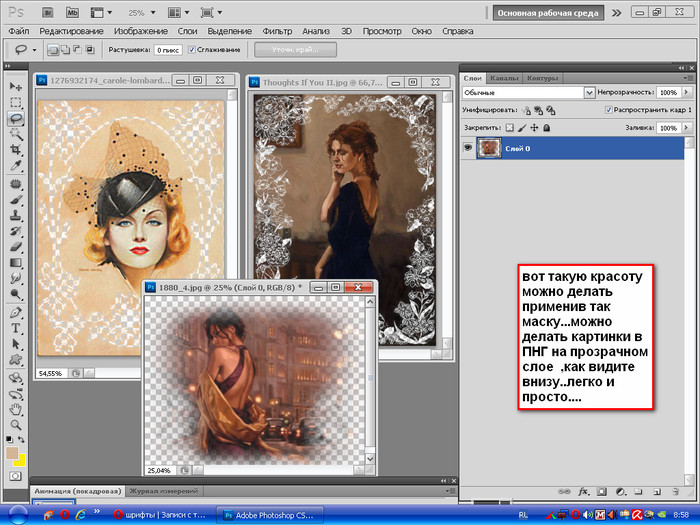Screen dimensions: 700x525
Task: Click the Уточн. край button
Action: (x=294, y=49)
